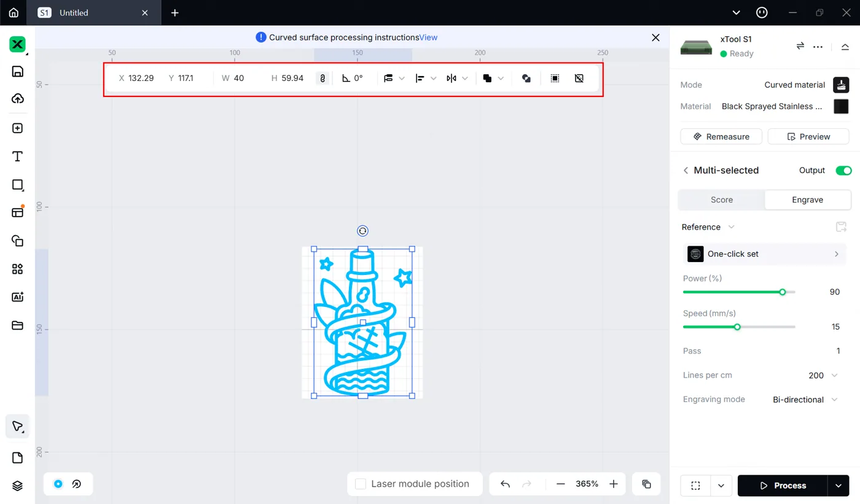Expand the align options dropdown arrow

click(x=434, y=79)
